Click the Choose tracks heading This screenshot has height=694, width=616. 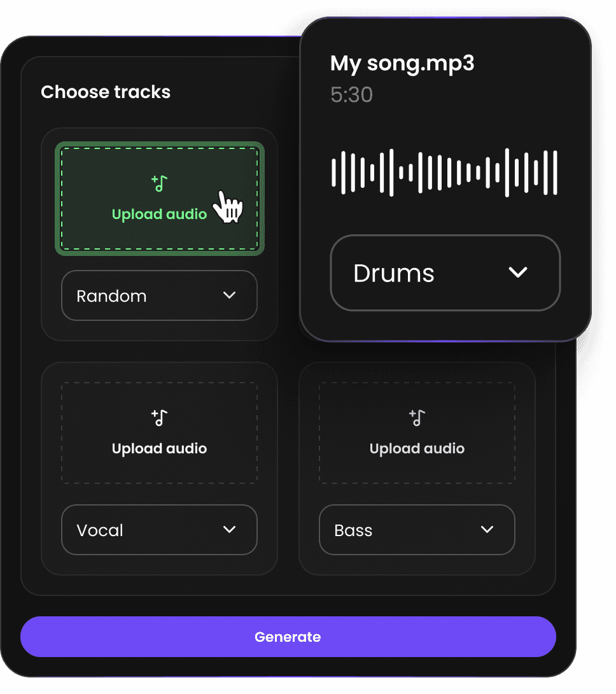[x=106, y=92]
